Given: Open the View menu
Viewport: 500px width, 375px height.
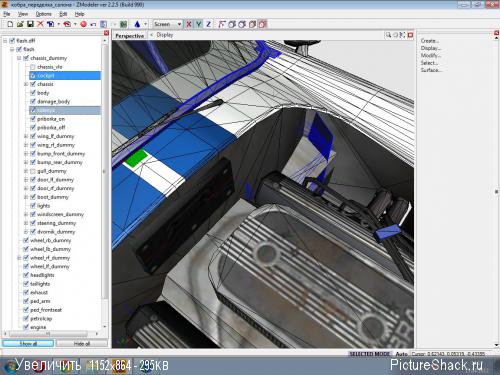Looking at the screenshot, I should (x=23, y=14).
